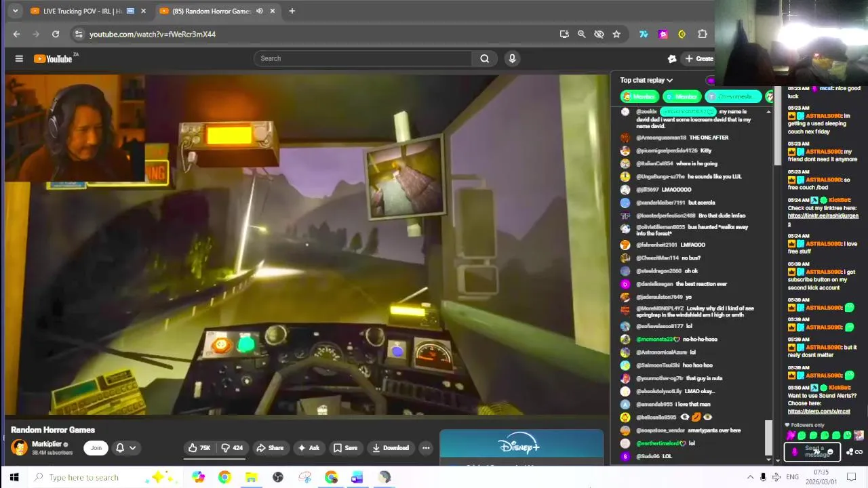Click the Share button under the video
The height and width of the screenshot is (488, 868).
tap(270, 448)
